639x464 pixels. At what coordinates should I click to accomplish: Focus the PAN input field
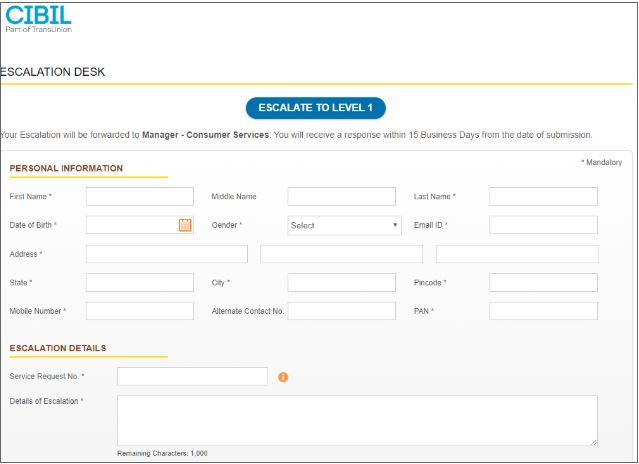(543, 311)
